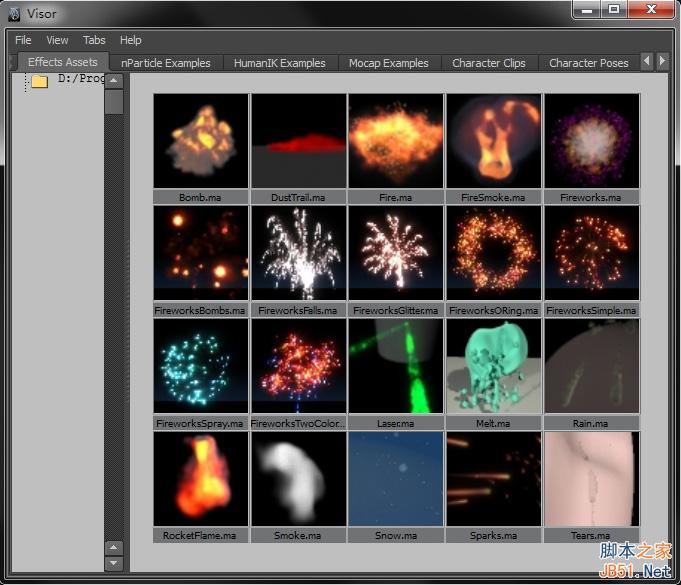Select the Rain.ma effect thumbnail
Image resolution: width=681 pixels, height=585 pixels.
[592, 366]
